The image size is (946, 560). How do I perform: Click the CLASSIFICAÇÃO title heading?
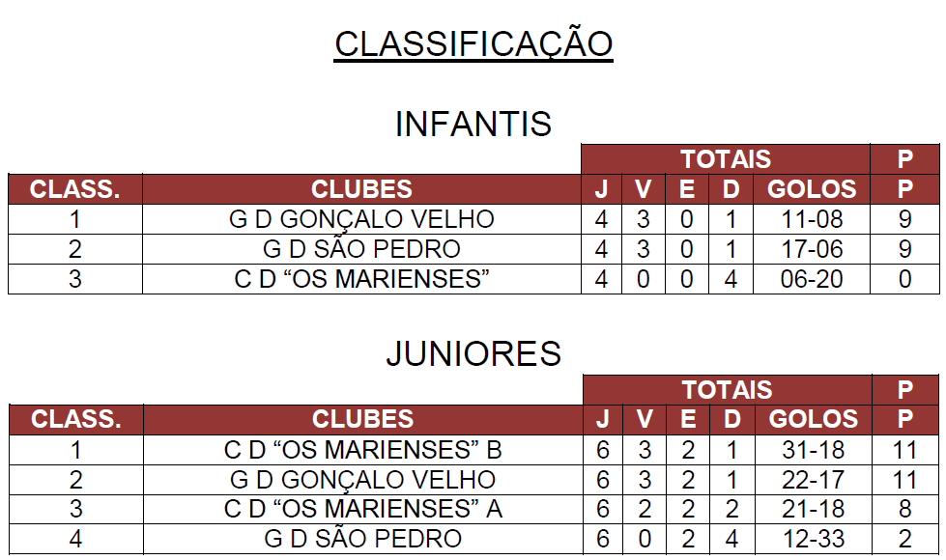point(473,44)
